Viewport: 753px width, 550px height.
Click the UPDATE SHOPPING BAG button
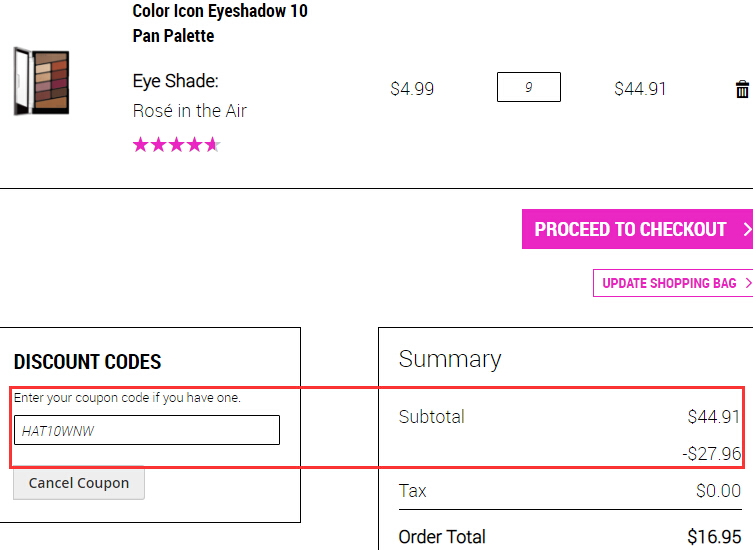[673, 283]
